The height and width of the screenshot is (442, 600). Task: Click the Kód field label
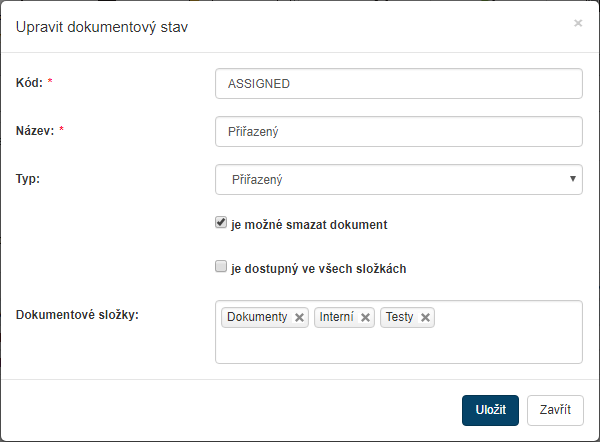(30, 83)
